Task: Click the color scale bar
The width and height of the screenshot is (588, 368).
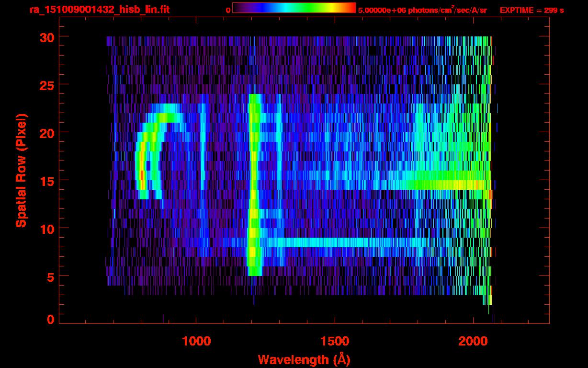Action: click(294, 8)
